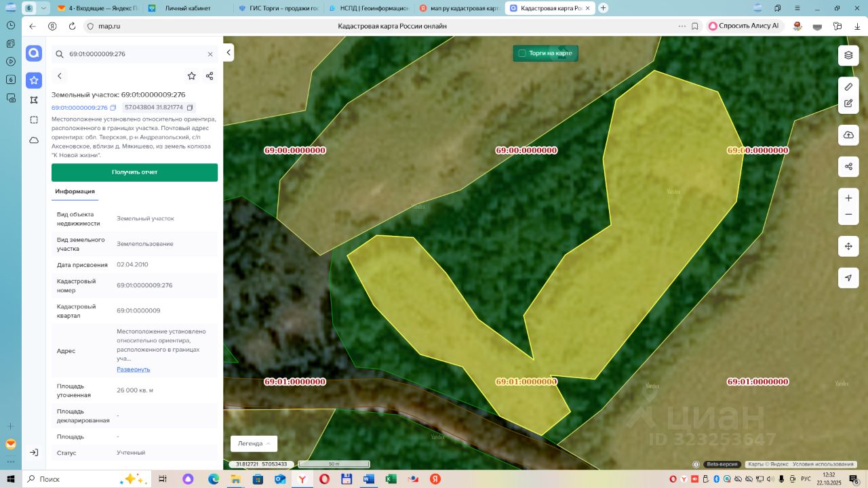Zoom out on the map
This screenshot has height=488, width=868.
click(x=848, y=214)
